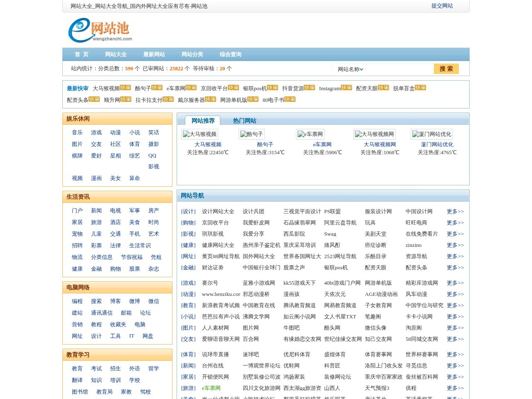The width and height of the screenshot is (532, 399).
Task: Open the 音乐 category in 娱乐休闲
Action: click(77, 133)
